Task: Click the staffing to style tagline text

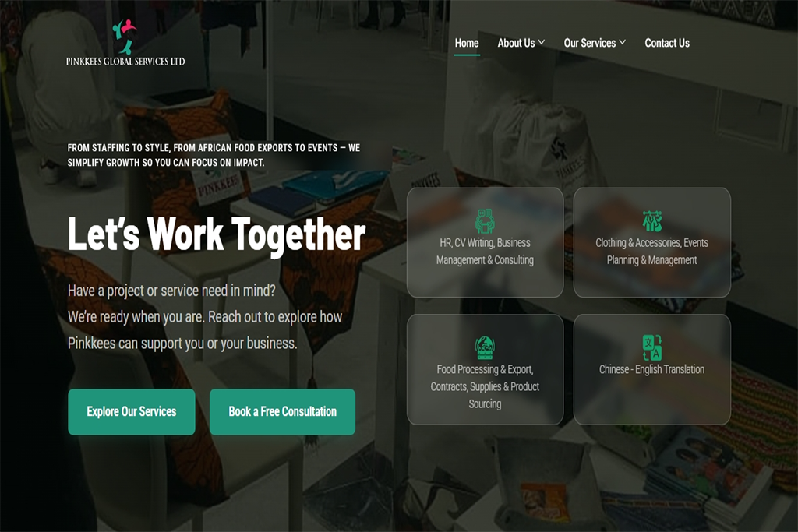Action: click(214, 155)
